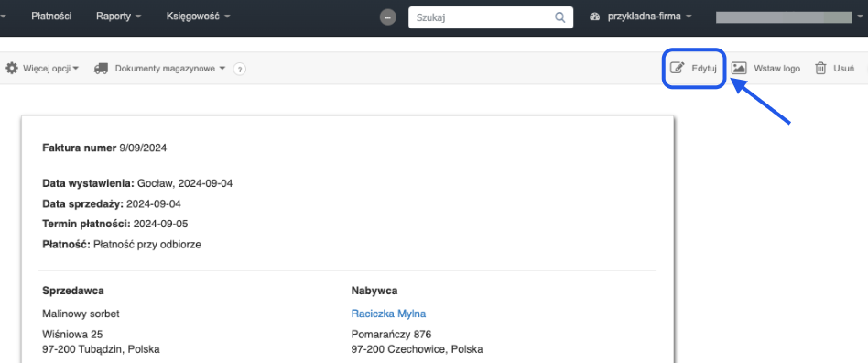This screenshot has width=868, height=363.
Task: Click the Nabywca heading
Action: click(374, 291)
